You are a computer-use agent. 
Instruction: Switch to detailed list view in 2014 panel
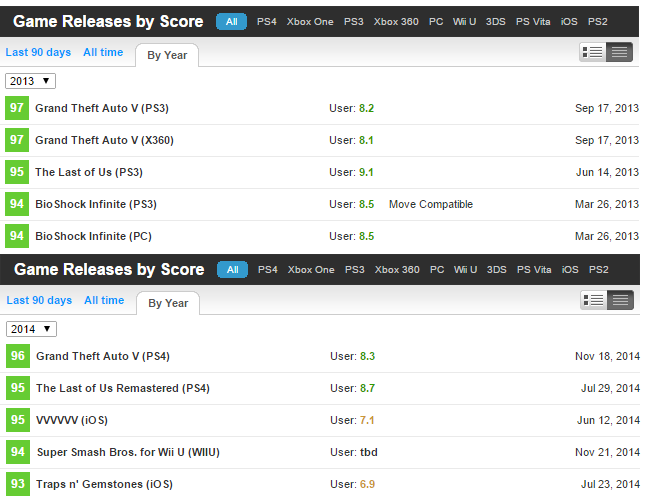(x=594, y=300)
